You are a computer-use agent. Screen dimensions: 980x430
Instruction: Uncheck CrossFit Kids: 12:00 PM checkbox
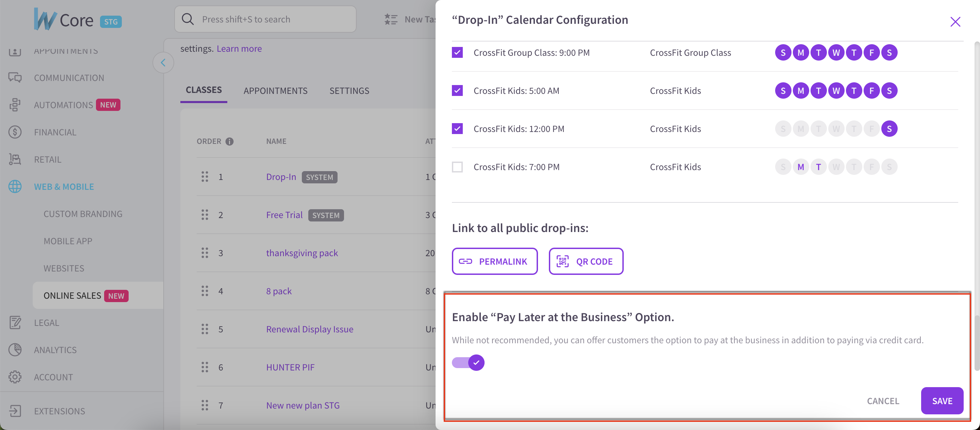click(457, 129)
